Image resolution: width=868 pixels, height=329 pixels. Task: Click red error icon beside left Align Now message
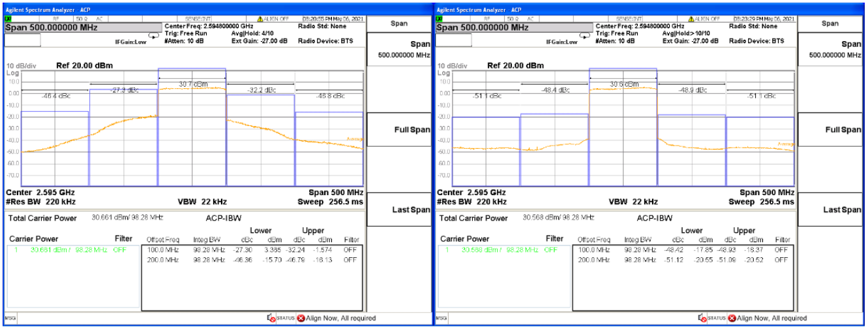click(301, 318)
